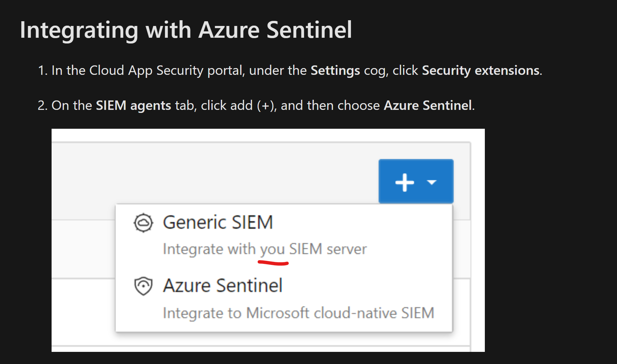
Task: Click the Generic SIEM shield icon
Action: click(143, 223)
